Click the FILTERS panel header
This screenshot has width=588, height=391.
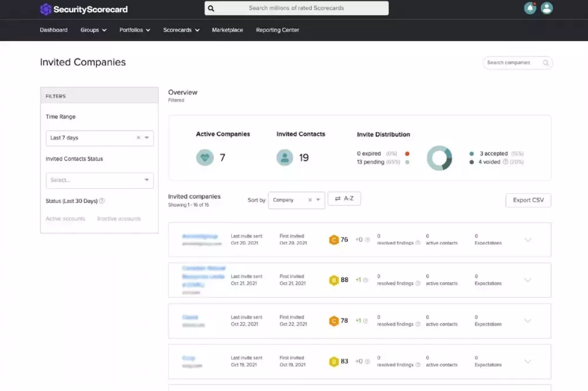click(99, 96)
